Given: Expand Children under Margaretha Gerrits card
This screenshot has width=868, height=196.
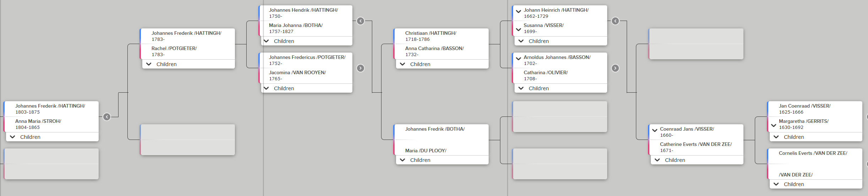Looking at the screenshot, I should pyautogui.click(x=816, y=137).
